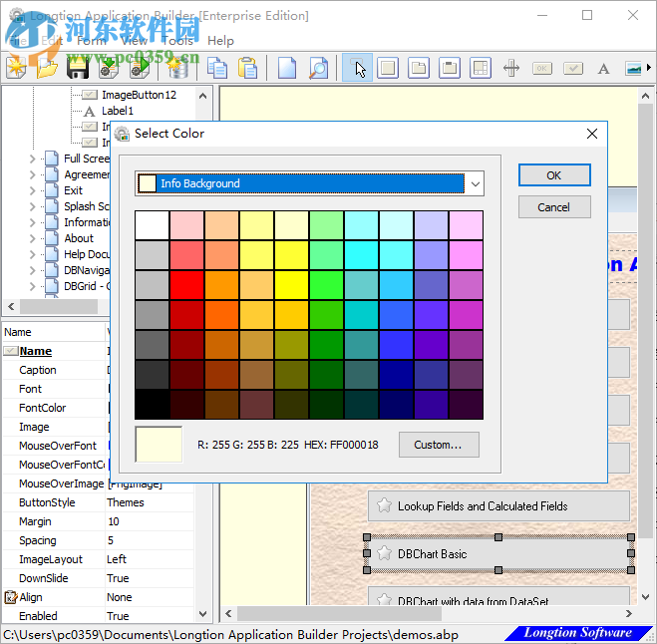Select the image button checkmark tool
This screenshot has width=657, height=644.
pos(573,69)
